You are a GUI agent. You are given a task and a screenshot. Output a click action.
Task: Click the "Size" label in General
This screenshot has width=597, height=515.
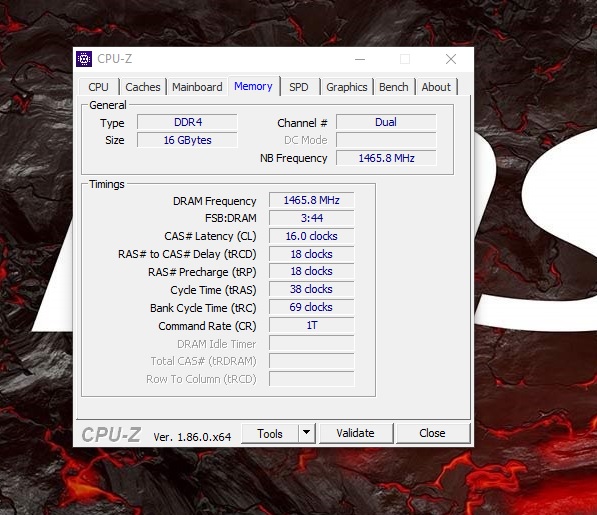click(x=115, y=140)
